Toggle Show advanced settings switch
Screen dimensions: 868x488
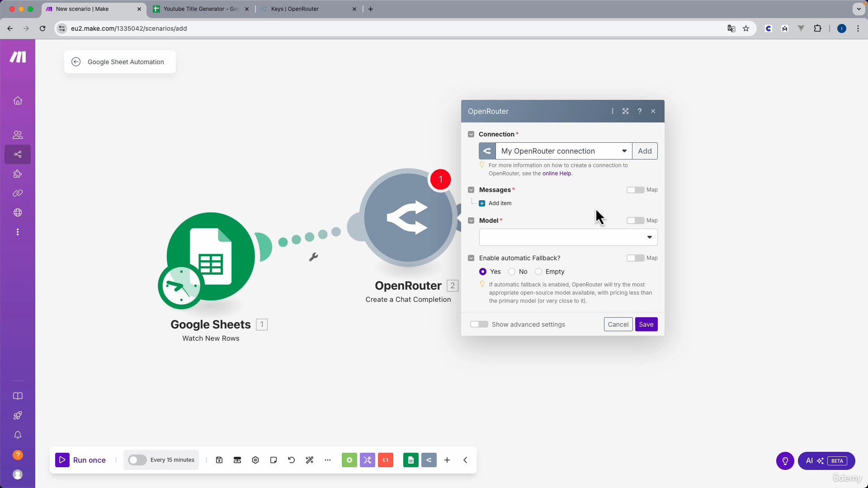[x=479, y=324]
